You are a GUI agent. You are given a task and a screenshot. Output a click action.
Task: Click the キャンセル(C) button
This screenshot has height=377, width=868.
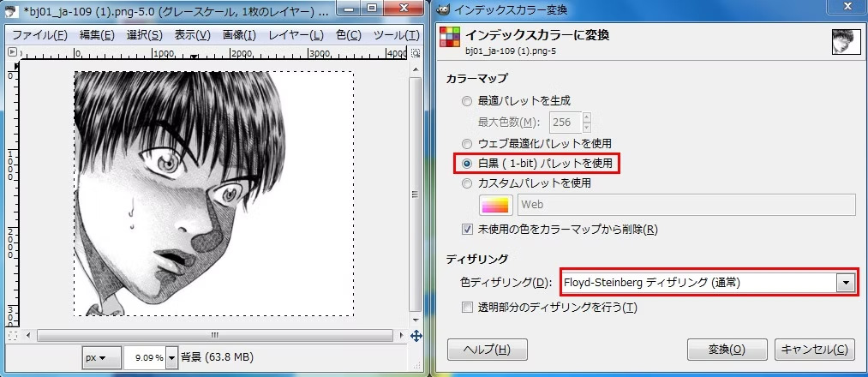click(814, 350)
